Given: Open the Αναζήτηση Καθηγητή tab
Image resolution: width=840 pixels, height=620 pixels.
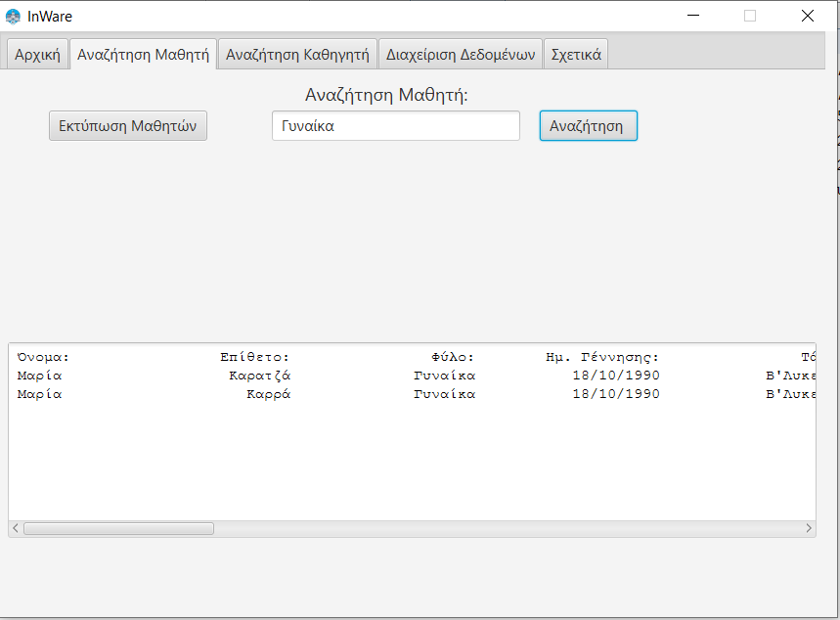Looking at the screenshot, I should coord(297,55).
